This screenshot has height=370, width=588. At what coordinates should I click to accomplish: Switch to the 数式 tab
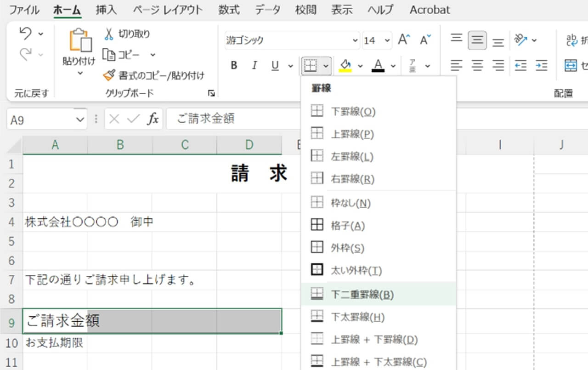(x=229, y=10)
